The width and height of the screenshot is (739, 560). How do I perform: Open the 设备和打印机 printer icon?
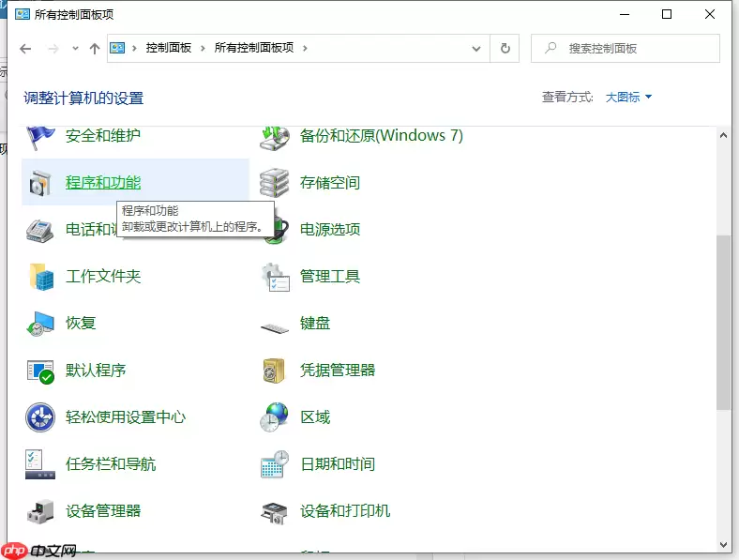coord(274,513)
